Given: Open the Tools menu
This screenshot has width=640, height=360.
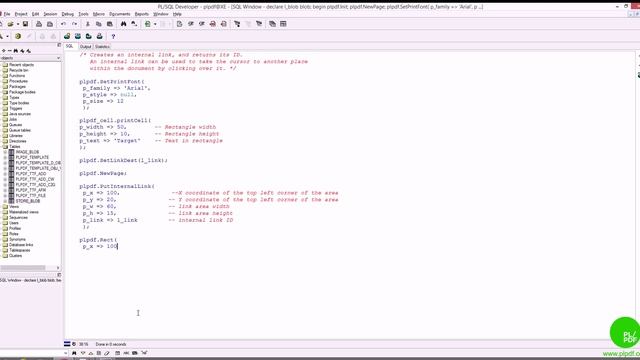Looking at the screenshot, I should pos(83,14).
